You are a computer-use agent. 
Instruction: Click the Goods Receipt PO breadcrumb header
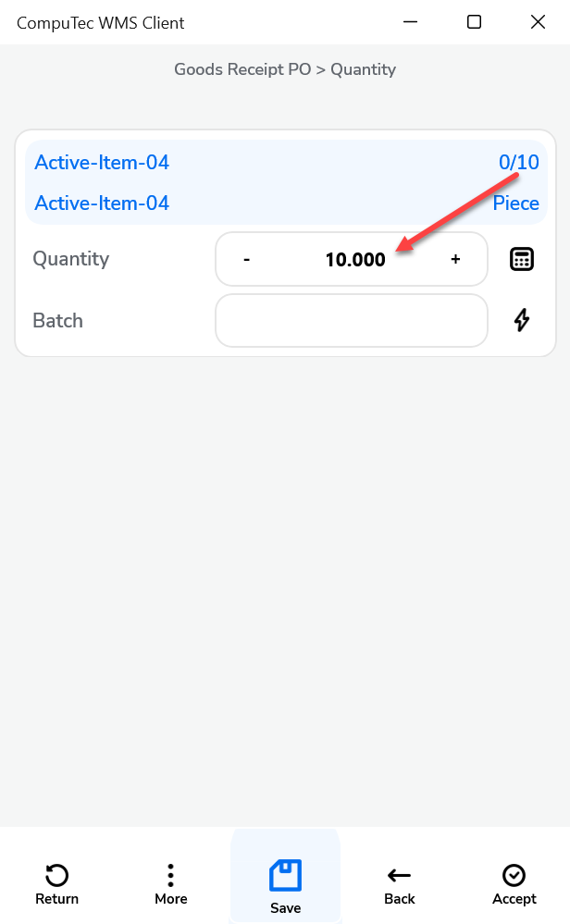point(285,69)
